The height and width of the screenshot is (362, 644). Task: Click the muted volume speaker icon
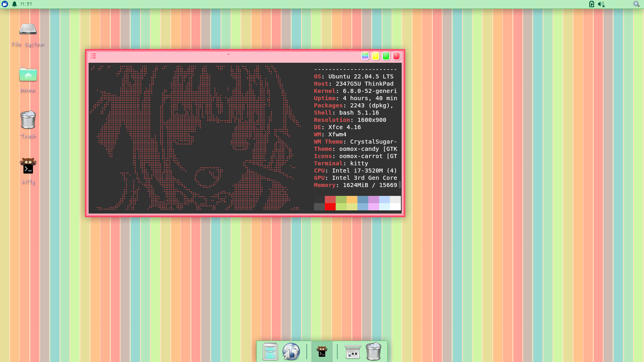pos(601,4)
